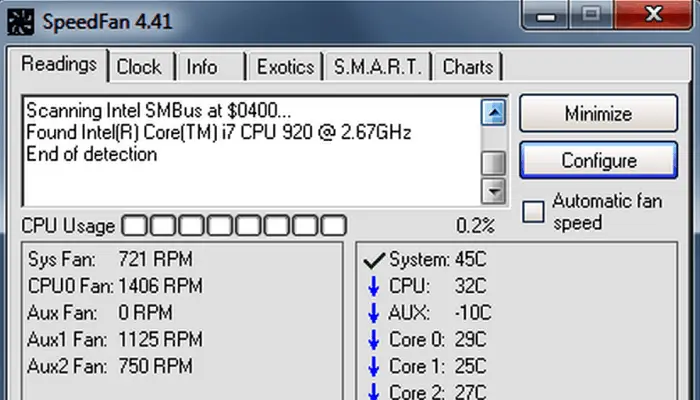The height and width of the screenshot is (400, 700).
Task: Click the Core 0 29C temperature reading
Action: click(x=438, y=340)
